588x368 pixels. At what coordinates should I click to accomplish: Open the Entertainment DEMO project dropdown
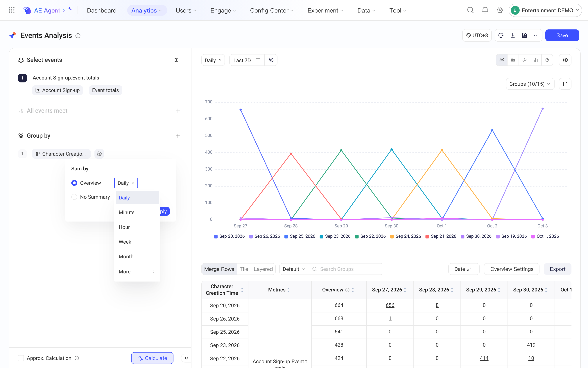click(x=545, y=10)
